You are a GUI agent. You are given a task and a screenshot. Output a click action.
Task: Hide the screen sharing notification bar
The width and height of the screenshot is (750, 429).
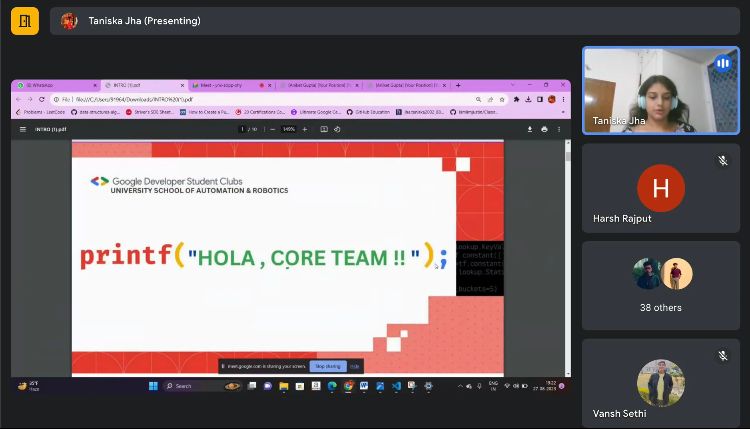(354, 366)
